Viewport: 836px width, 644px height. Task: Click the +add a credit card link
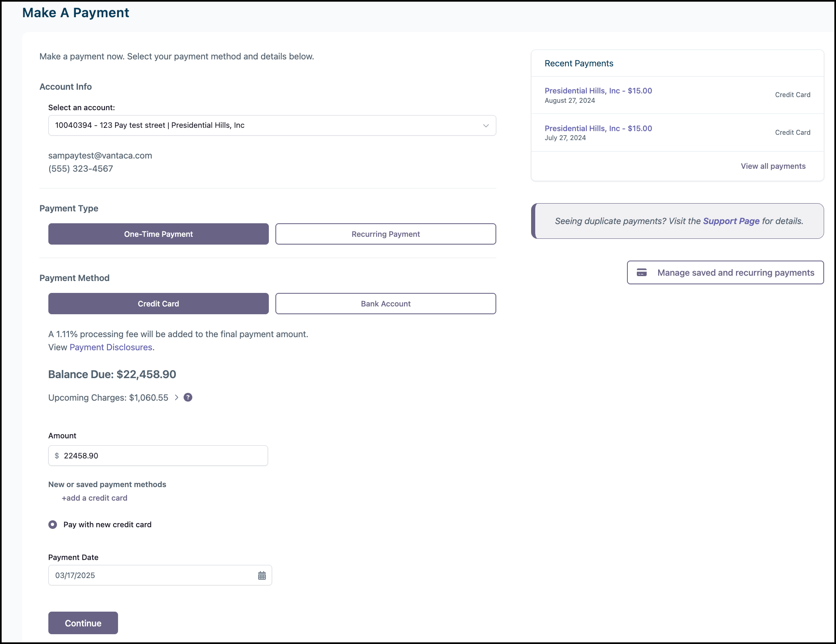pos(95,498)
